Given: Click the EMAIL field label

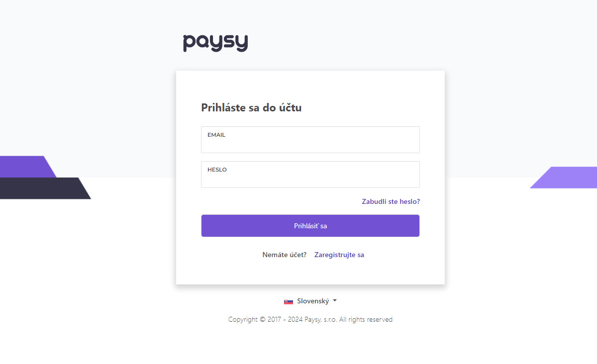Looking at the screenshot, I should (216, 135).
